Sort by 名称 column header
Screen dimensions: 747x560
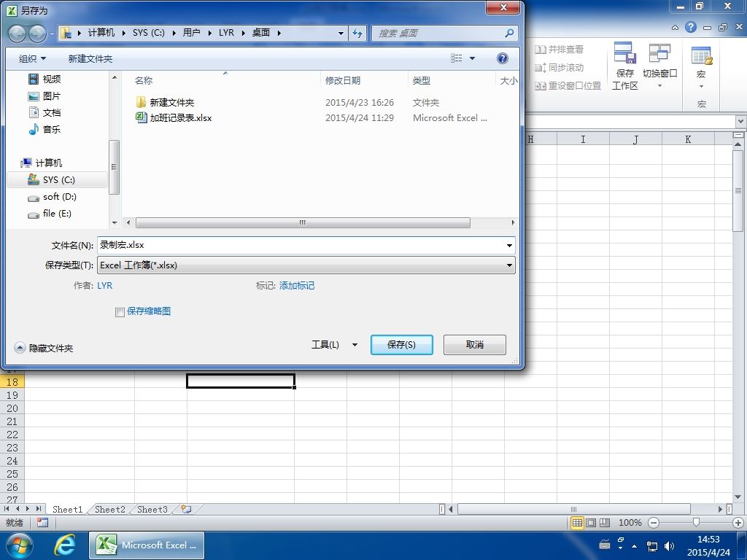click(x=144, y=80)
